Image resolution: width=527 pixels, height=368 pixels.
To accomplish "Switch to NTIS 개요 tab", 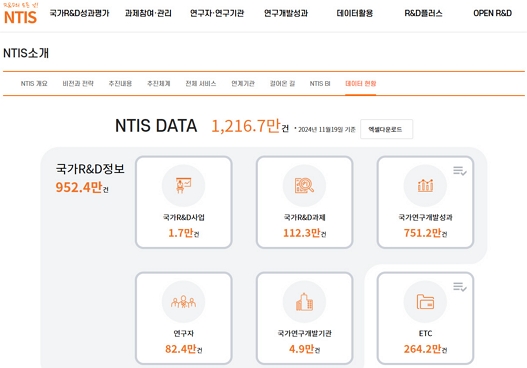I will click(x=34, y=84).
